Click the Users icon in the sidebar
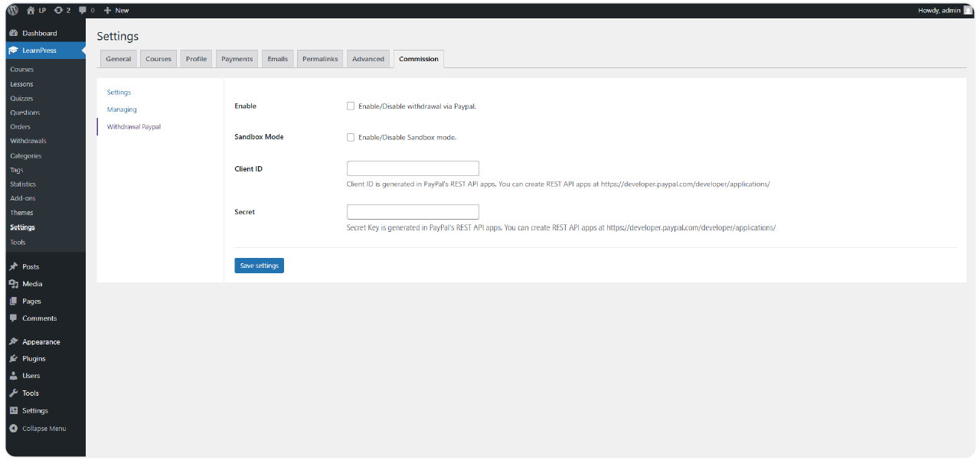980x460 pixels. coord(13,376)
